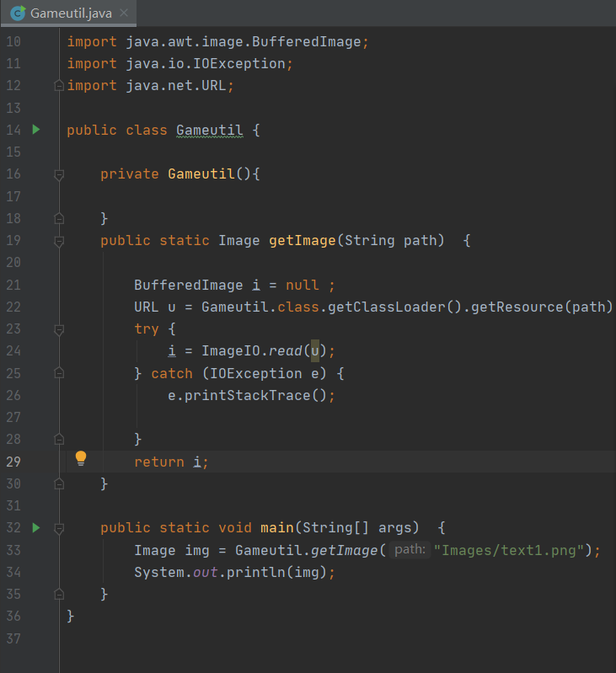Click 'java.net.URL' import on line 12
This screenshot has height=673, width=616.
(176, 85)
